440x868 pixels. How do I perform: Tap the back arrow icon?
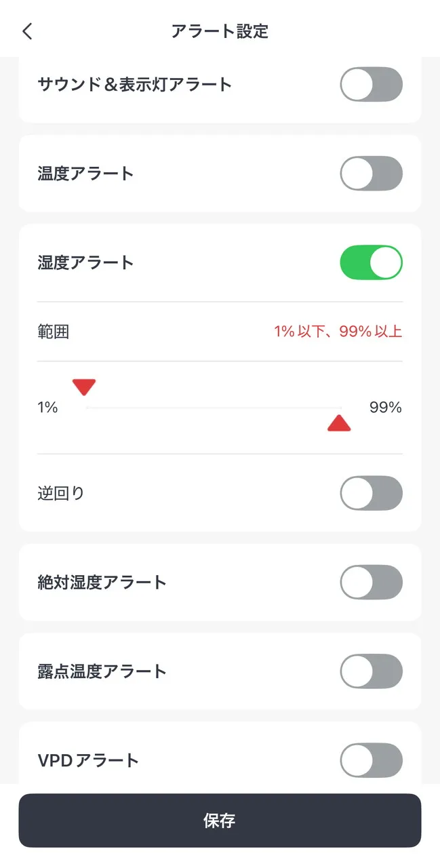point(27,31)
